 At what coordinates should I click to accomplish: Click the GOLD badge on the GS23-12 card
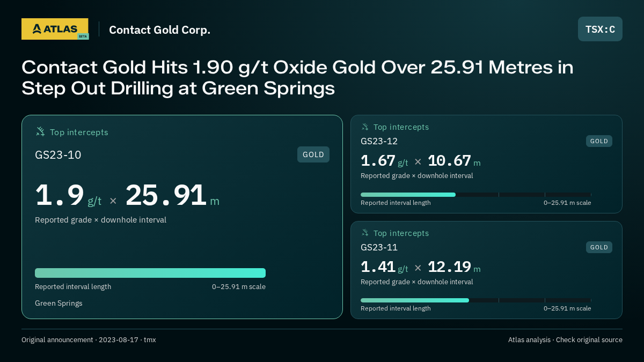[x=599, y=141]
